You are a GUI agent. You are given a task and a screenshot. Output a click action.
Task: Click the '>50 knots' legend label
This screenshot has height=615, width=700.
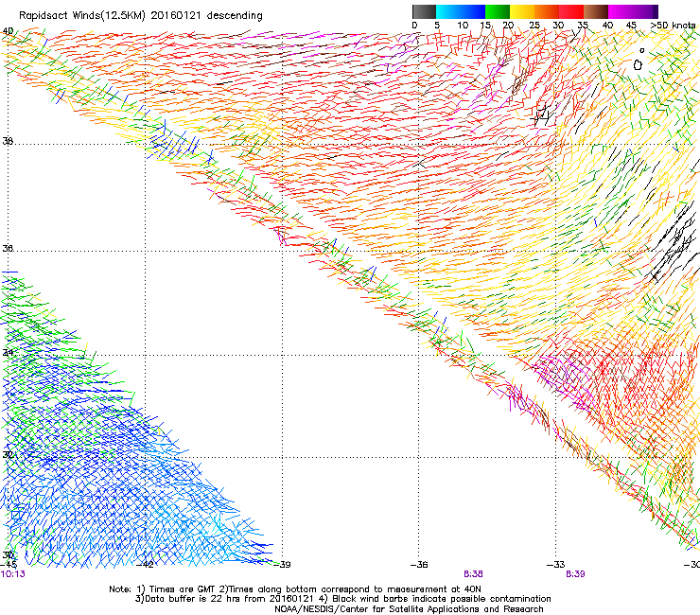click(673, 25)
